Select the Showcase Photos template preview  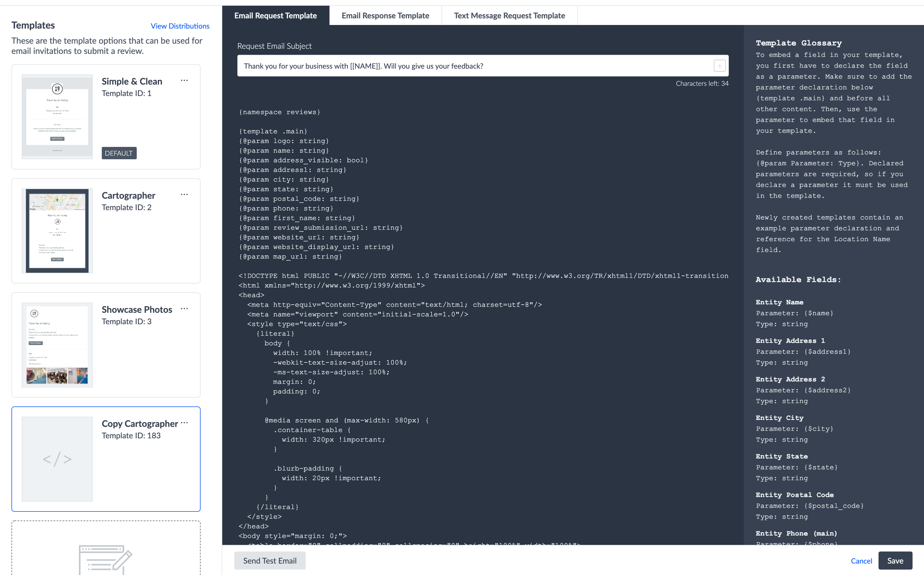coord(57,345)
